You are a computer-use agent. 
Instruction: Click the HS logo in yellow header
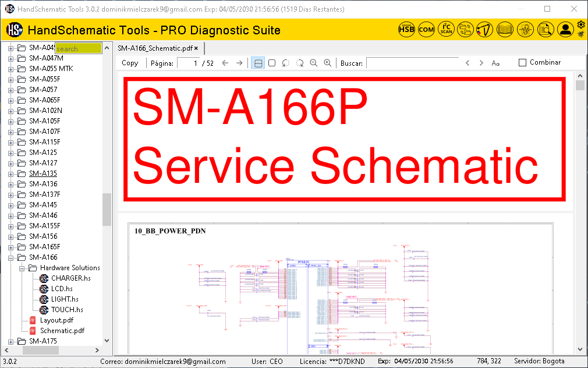(15, 30)
